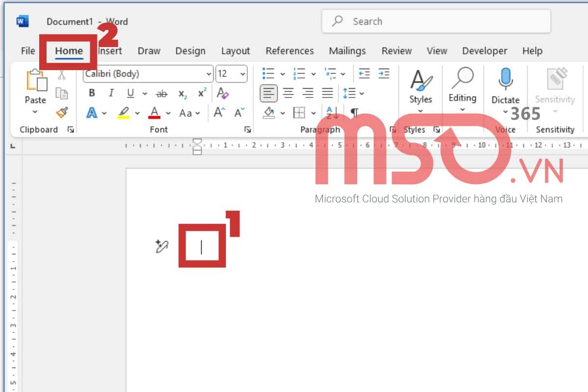This screenshot has width=588, height=392.
Task: Apply yellow text highlight color
Action: (123, 113)
